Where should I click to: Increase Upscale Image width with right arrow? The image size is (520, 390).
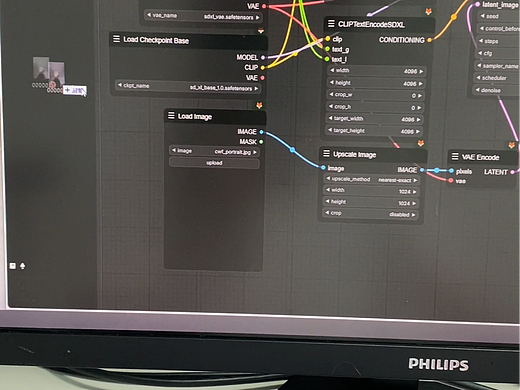click(x=415, y=192)
